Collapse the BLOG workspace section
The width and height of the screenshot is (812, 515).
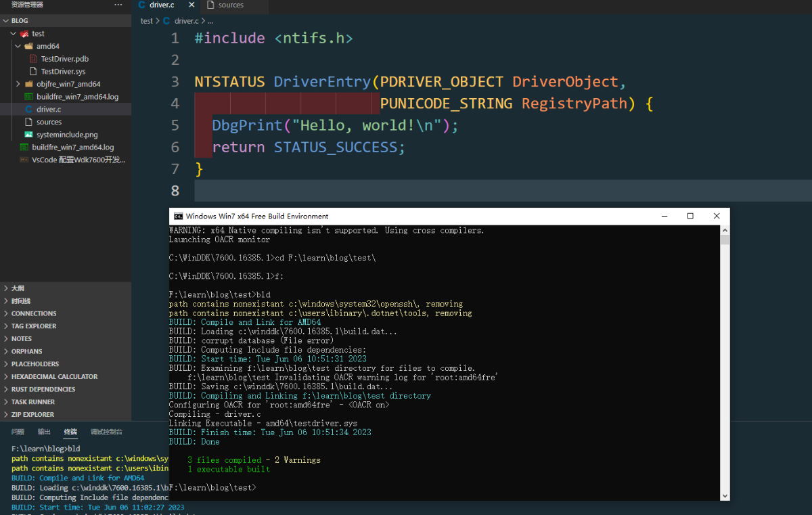pos(66,20)
